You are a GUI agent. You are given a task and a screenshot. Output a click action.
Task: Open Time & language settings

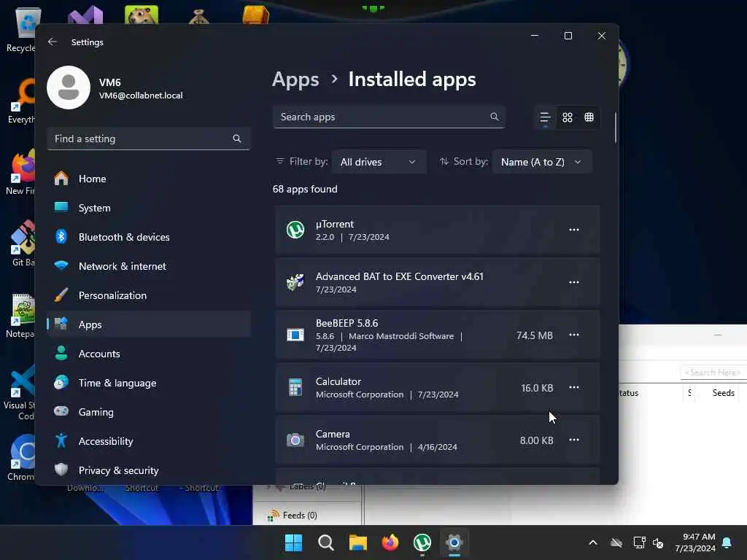(x=149, y=383)
